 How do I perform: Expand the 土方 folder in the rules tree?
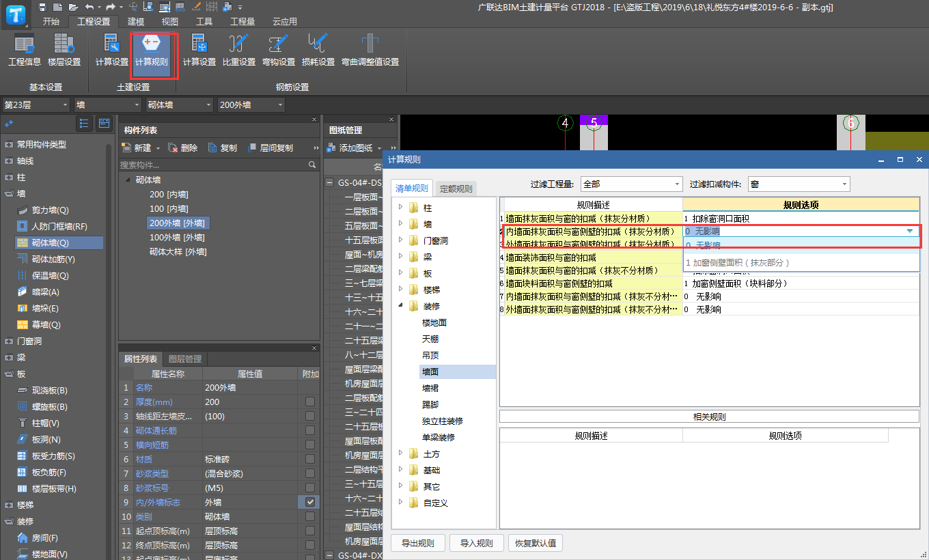point(401,453)
